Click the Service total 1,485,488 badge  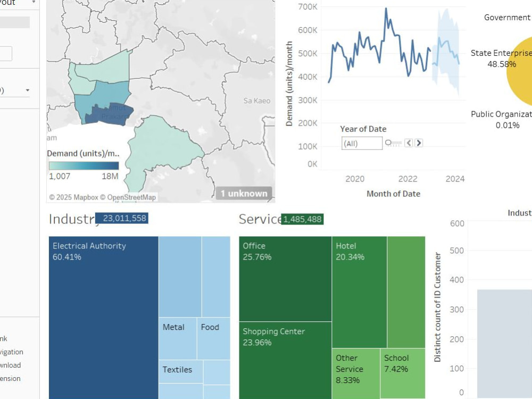pyautogui.click(x=302, y=219)
